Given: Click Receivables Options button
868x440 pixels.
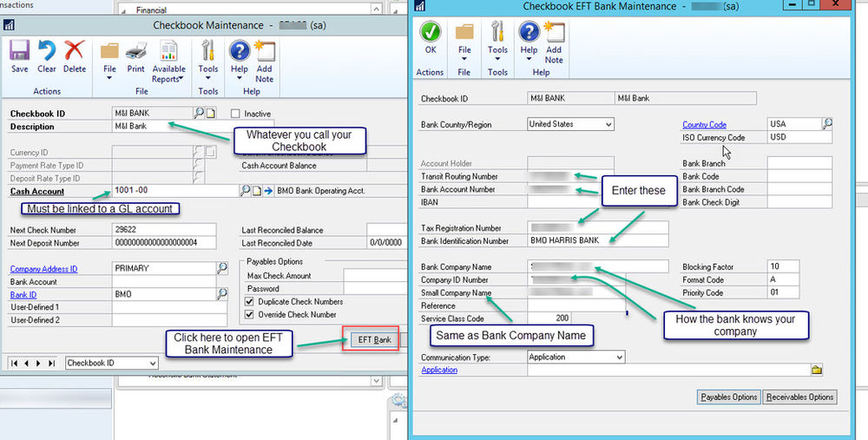Looking at the screenshot, I should point(799,397).
